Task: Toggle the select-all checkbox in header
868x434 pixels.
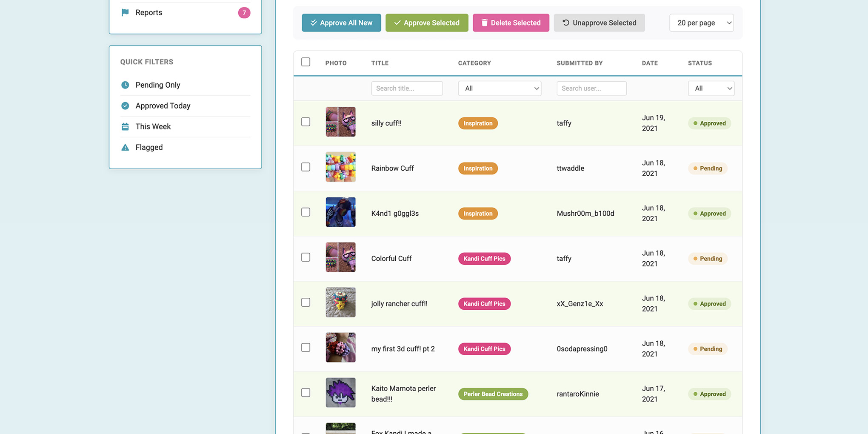Action: (x=306, y=62)
